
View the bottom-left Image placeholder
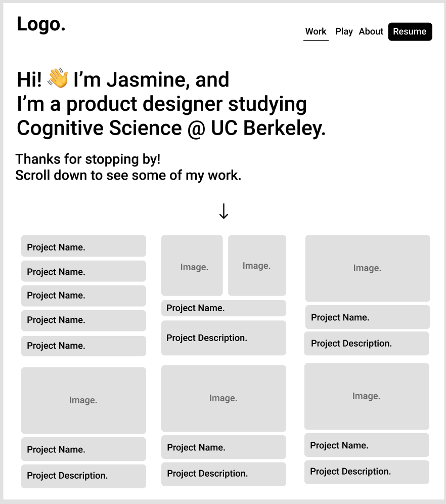coord(83,400)
